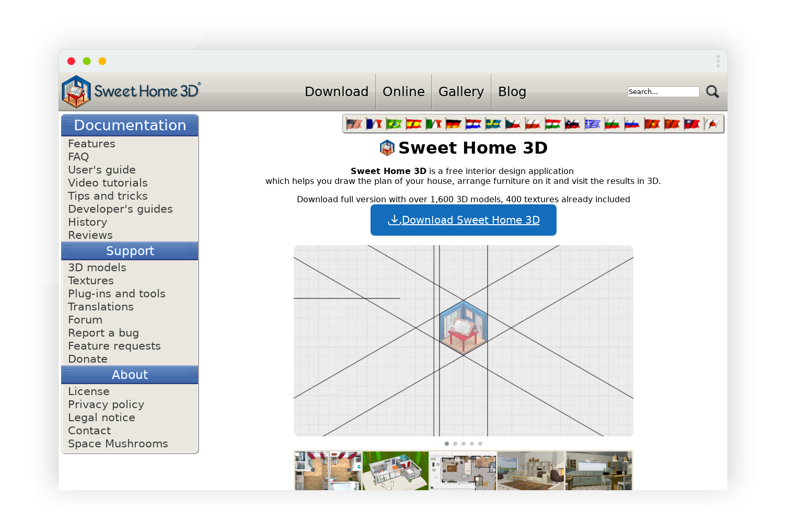Select the first carousel dot indicator
The width and height of the screenshot is (786, 532).
[x=447, y=444]
